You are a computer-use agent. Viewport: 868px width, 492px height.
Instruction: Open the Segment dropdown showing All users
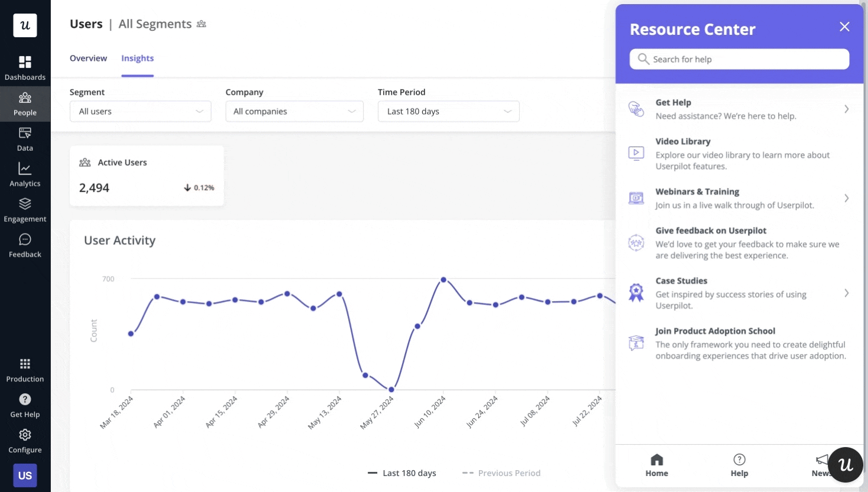(140, 111)
